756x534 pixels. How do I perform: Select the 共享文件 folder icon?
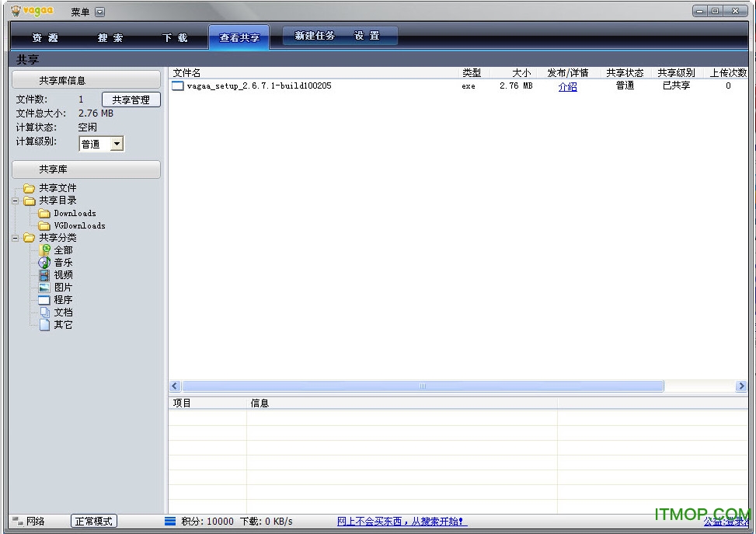[x=29, y=187]
